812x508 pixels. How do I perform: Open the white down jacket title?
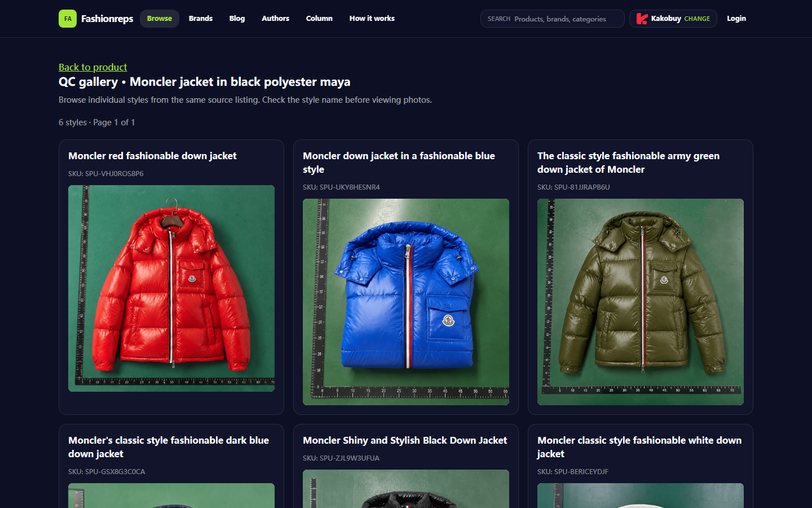639,447
